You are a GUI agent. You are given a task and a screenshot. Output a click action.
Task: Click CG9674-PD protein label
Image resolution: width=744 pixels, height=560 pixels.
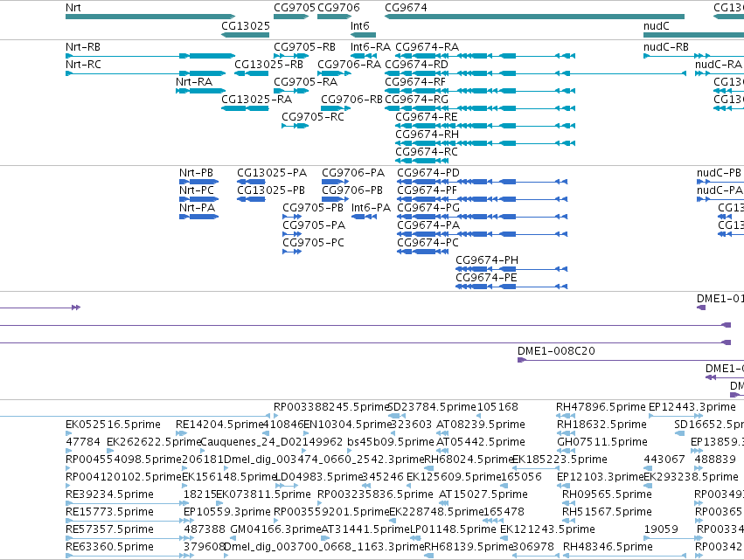[x=428, y=173]
